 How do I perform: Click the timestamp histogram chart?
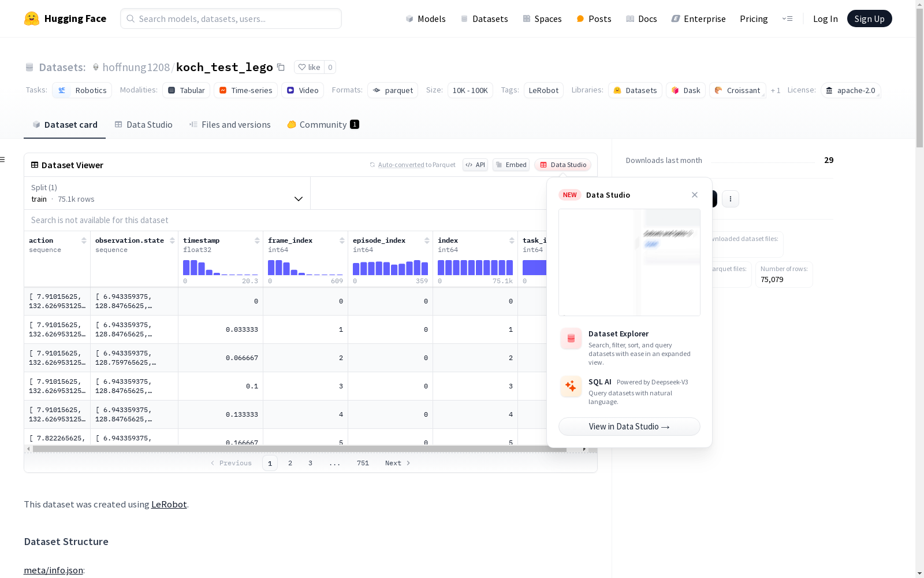pyautogui.click(x=221, y=267)
